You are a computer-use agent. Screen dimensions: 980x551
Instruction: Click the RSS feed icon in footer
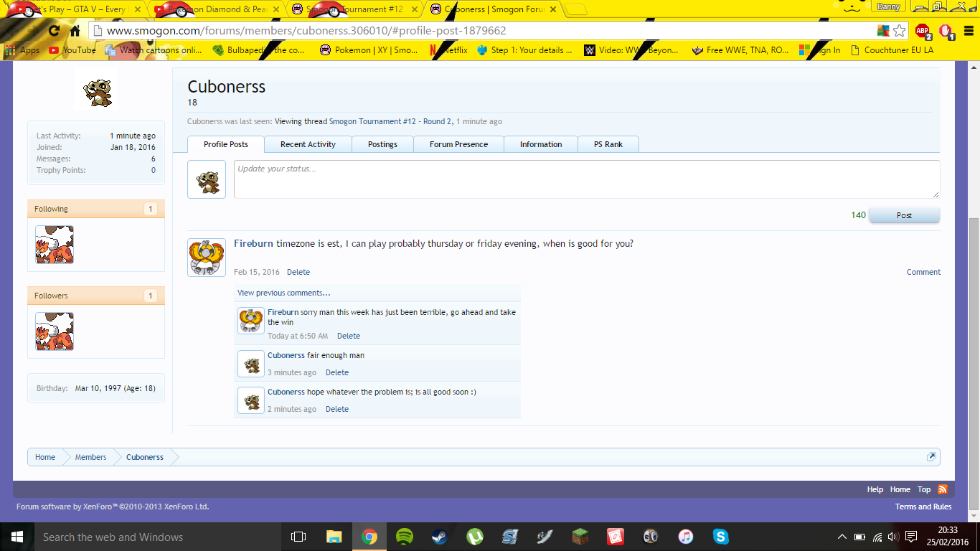coord(943,489)
